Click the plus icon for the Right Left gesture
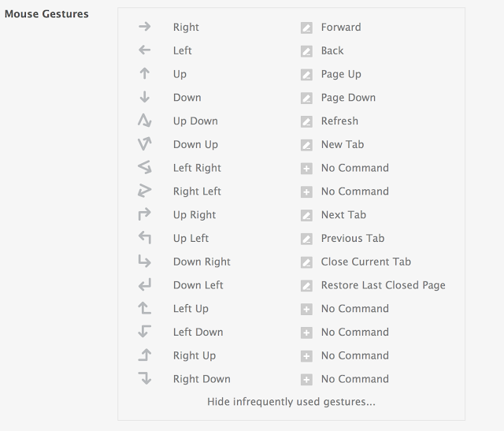This screenshot has width=504, height=431. click(x=306, y=192)
